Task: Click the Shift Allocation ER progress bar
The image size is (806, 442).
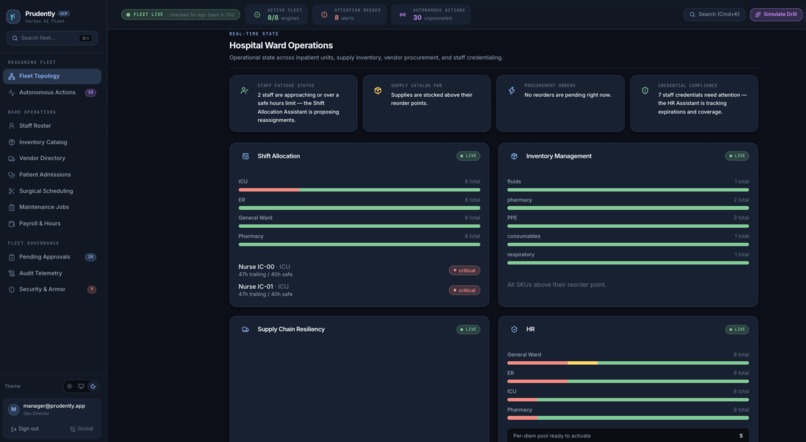Action: tap(359, 208)
